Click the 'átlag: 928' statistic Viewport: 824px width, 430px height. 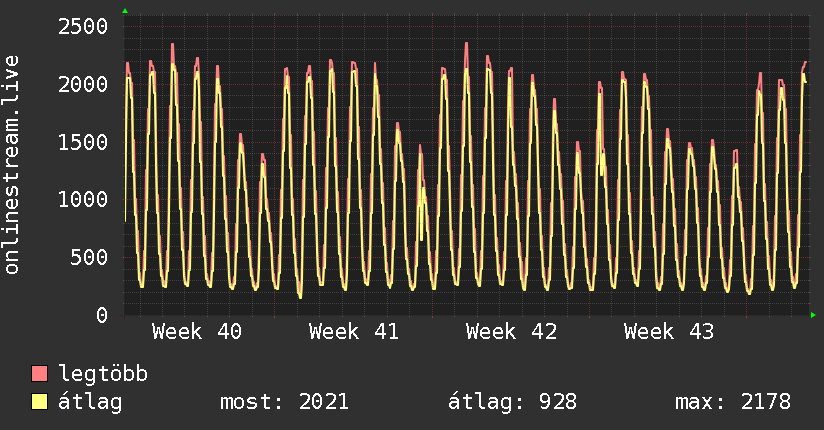[x=512, y=402]
